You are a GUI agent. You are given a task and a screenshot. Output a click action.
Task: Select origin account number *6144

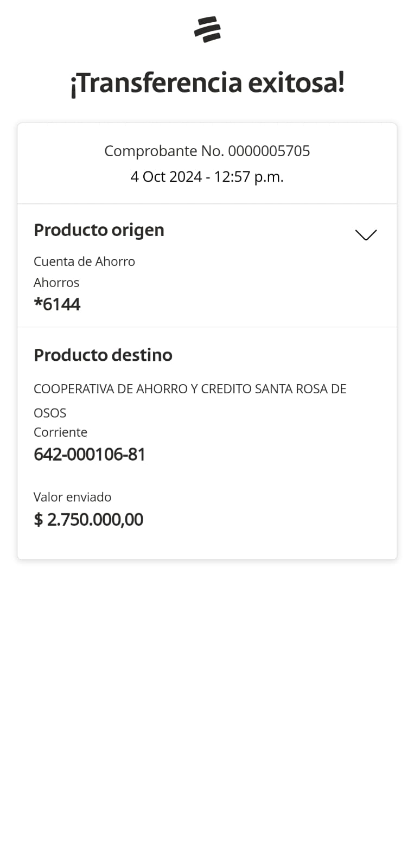57,304
